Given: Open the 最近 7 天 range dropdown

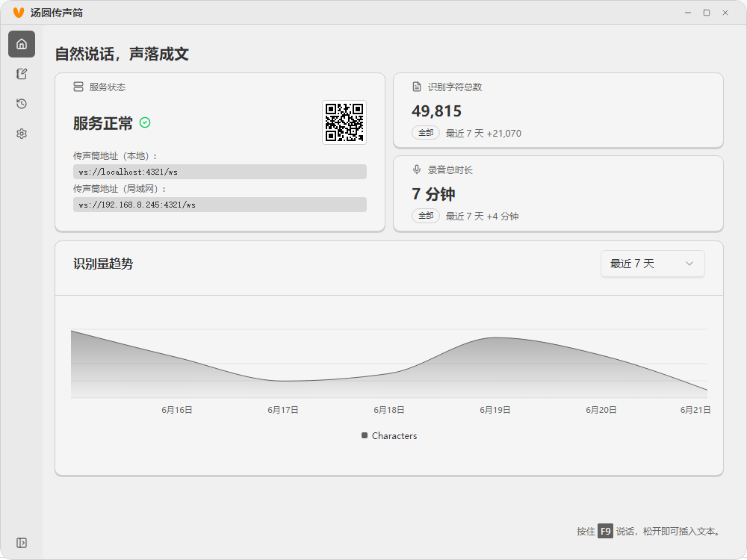Looking at the screenshot, I should [x=652, y=264].
